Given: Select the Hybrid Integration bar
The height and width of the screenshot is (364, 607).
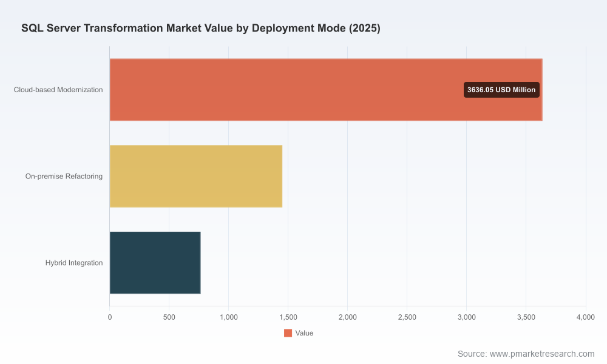Looking at the screenshot, I should coord(155,263).
